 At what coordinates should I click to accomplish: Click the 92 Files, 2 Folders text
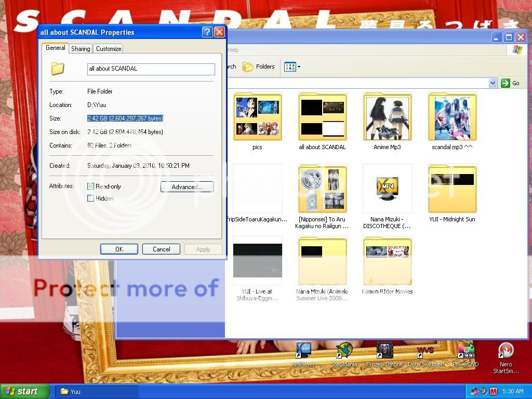(x=109, y=145)
